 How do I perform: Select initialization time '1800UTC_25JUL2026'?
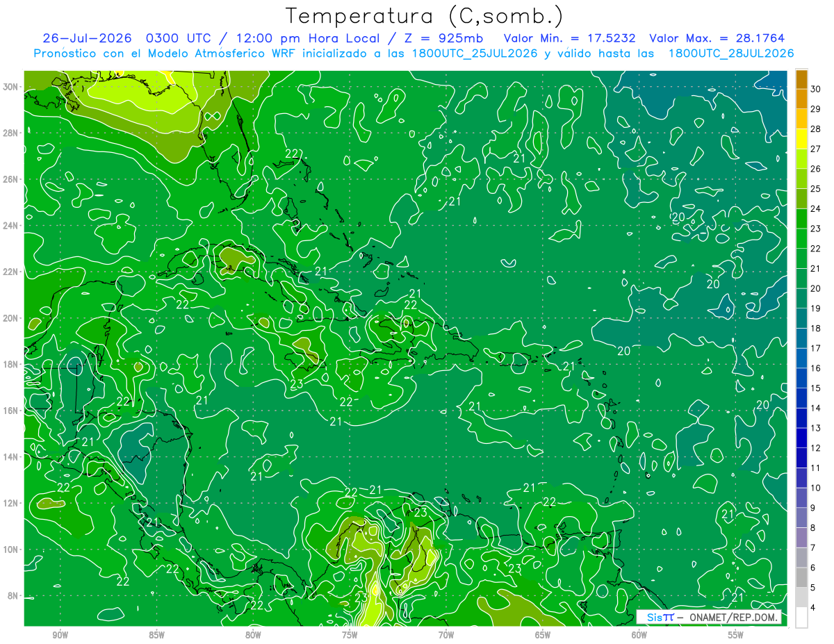click(x=474, y=53)
